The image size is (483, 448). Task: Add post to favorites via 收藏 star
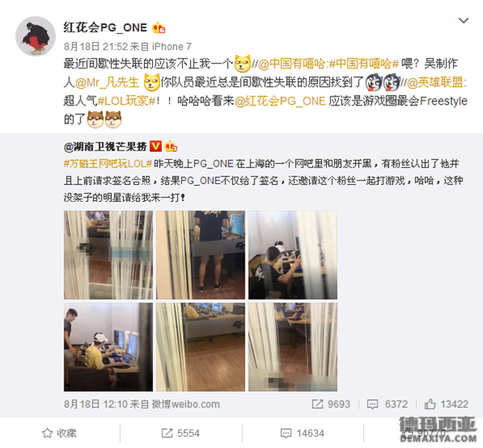point(59,434)
